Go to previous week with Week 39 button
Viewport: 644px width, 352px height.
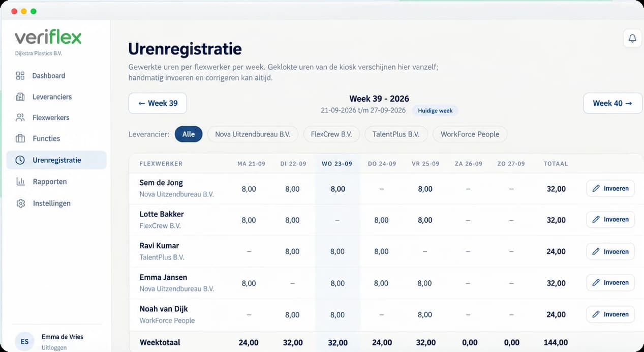[158, 103]
